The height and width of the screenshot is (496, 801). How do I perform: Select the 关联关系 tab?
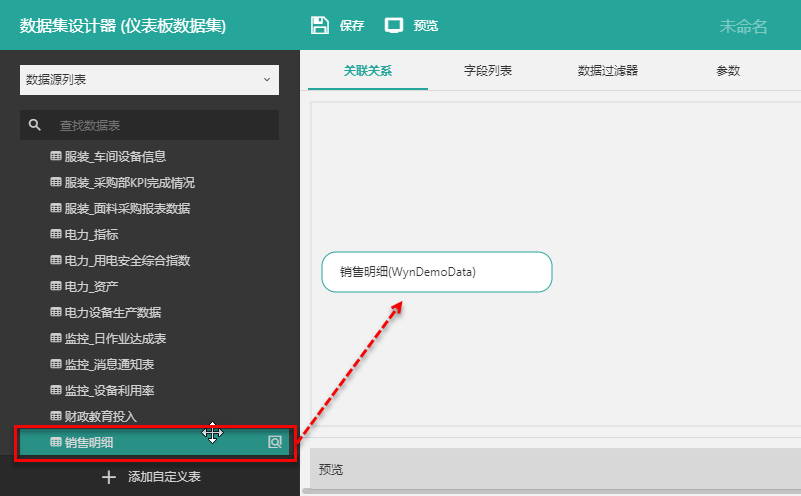(368, 71)
